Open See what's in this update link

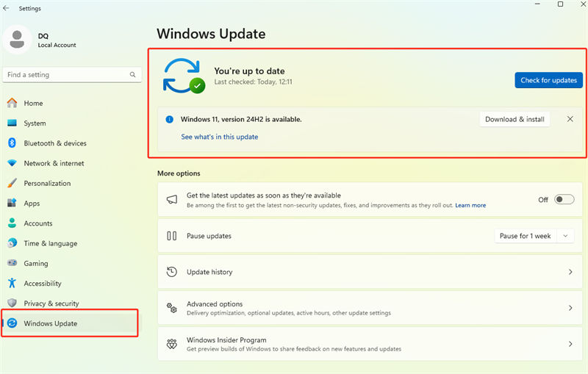click(219, 137)
